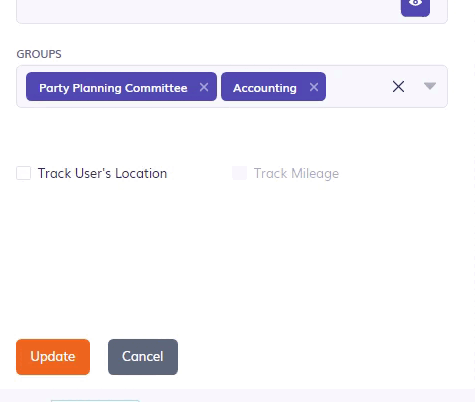This screenshot has width=475, height=402.
Task: Tick the Track Mileage checkbox
Action: [x=239, y=173]
